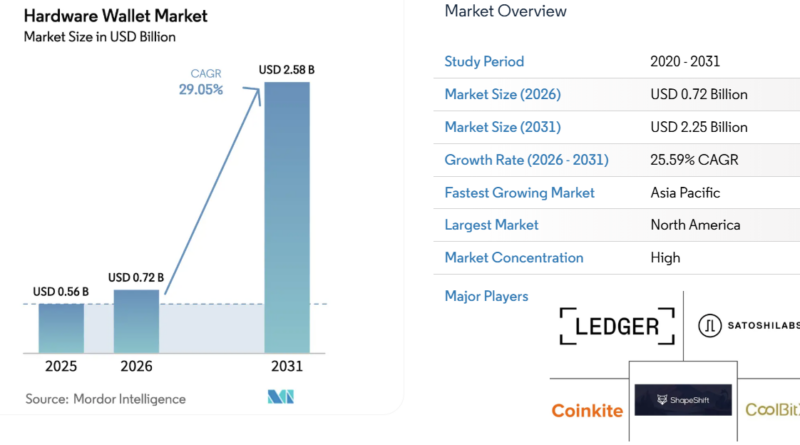Screen dimensions: 800x445
Task: Click the Study Period row label
Action: pyautogui.click(x=484, y=62)
